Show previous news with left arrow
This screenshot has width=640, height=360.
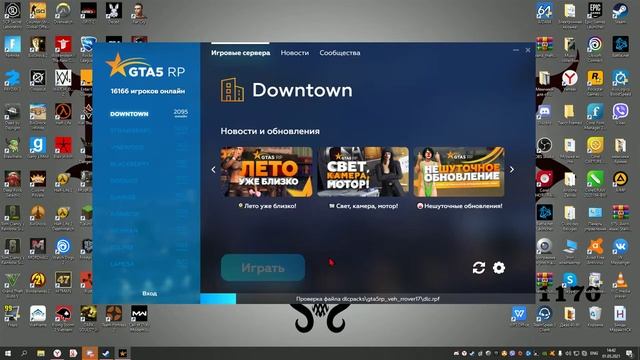pyautogui.click(x=213, y=169)
